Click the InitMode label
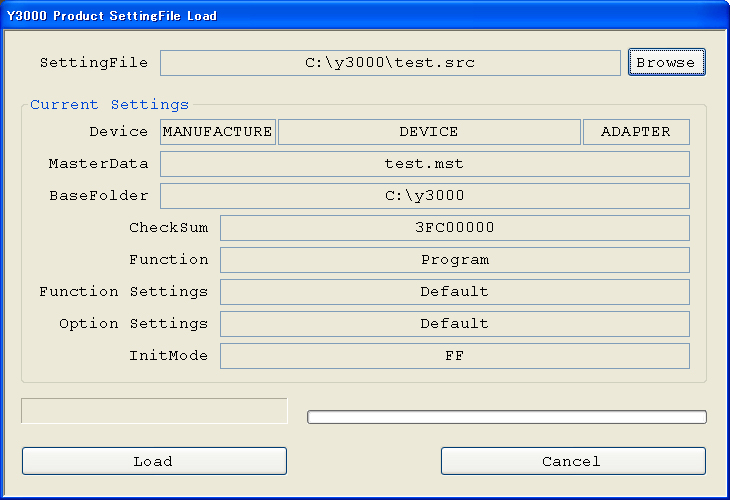 click(x=169, y=356)
